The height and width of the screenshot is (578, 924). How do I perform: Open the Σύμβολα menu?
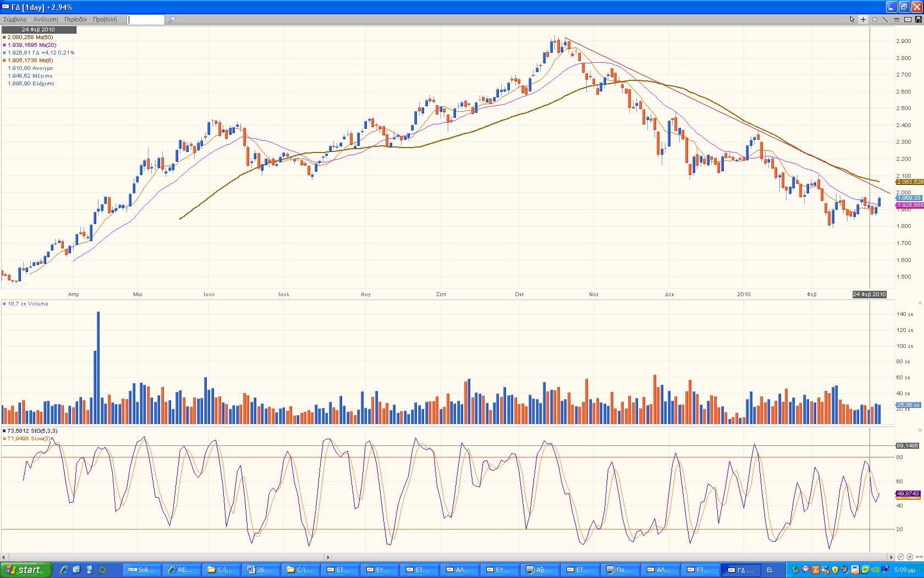point(15,19)
